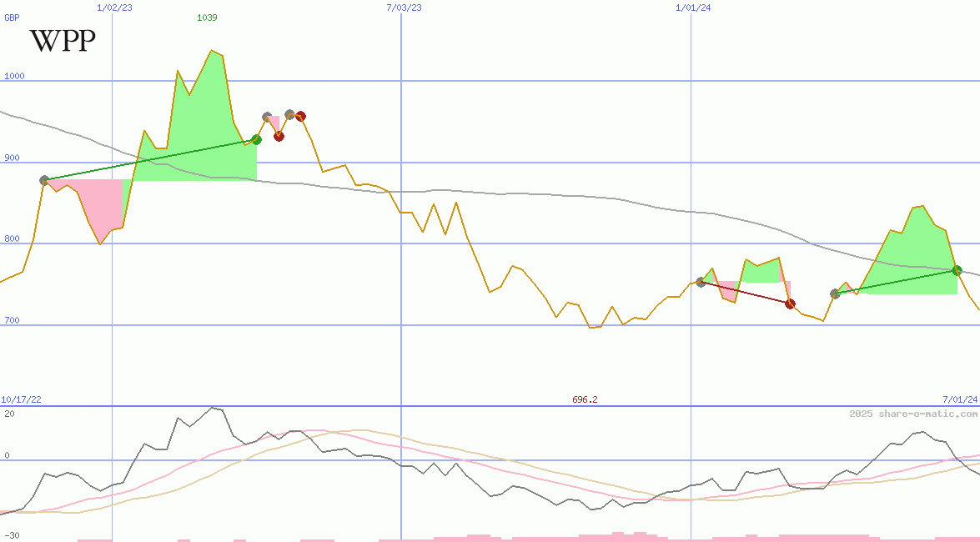The width and height of the screenshot is (980, 542).
Task: Click the 1/01/24 date label
Action: [693, 8]
